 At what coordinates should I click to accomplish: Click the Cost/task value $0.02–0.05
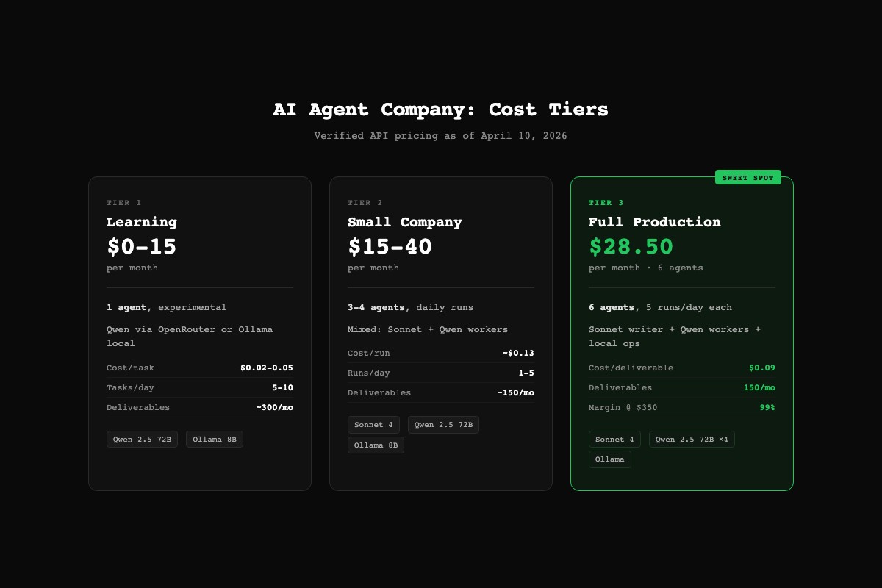coord(267,367)
